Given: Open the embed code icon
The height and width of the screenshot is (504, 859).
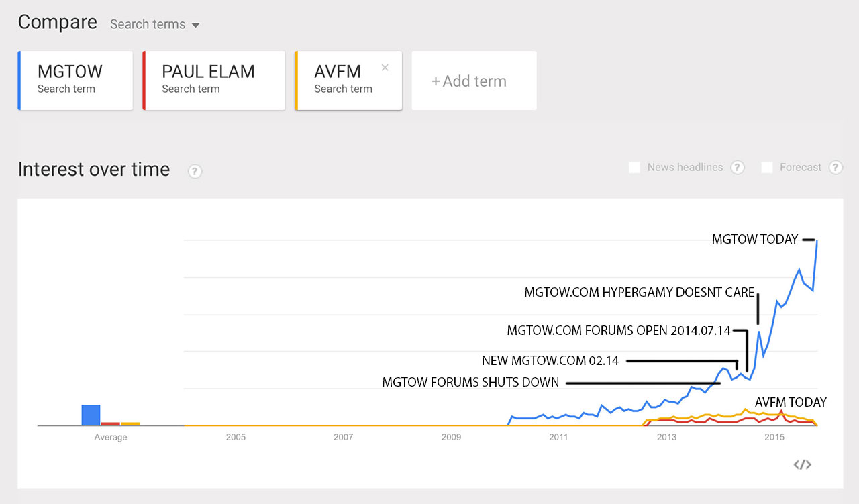Looking at the screenshot, I should [x=802, y=464].
